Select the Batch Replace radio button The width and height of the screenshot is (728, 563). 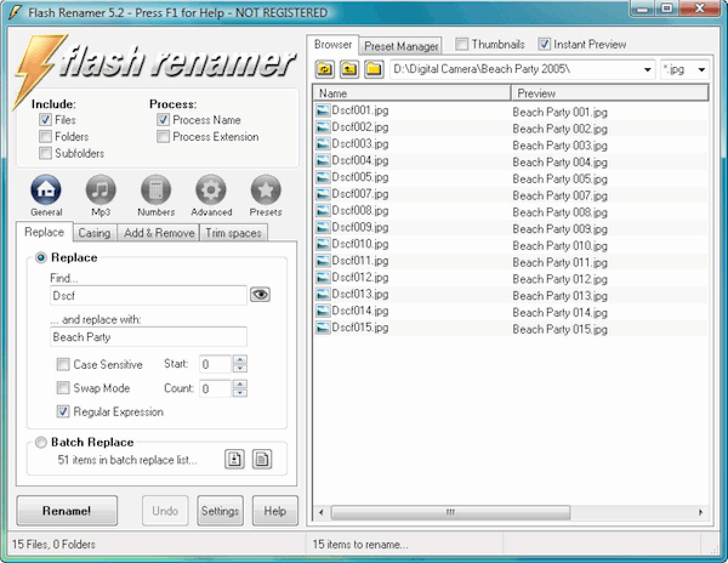pos(41,442)
